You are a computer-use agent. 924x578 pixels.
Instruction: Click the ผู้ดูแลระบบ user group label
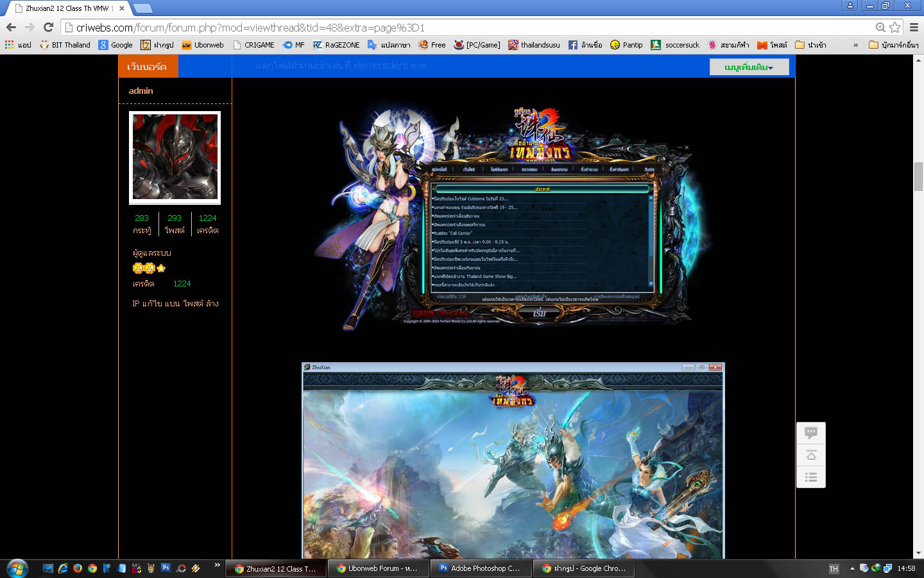tap(152, 253)
